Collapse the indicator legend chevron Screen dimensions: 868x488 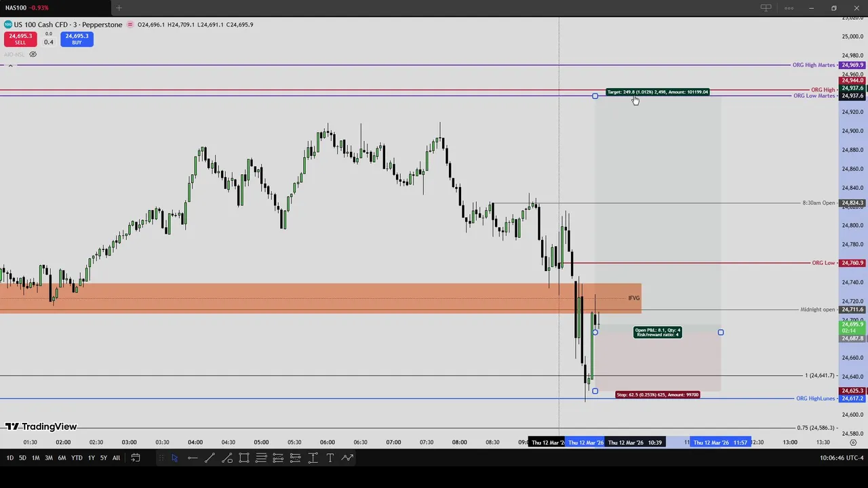click(x=10, y=66)
